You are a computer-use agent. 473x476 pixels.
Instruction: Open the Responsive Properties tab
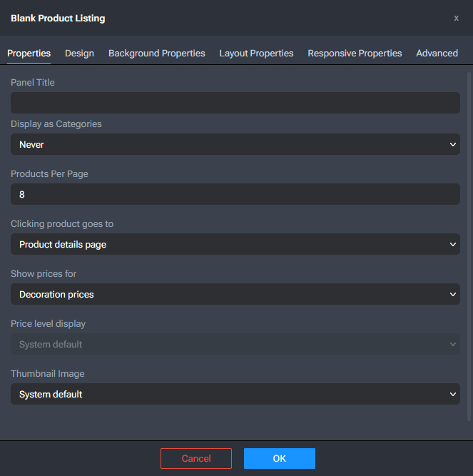(x=355, y=53)
